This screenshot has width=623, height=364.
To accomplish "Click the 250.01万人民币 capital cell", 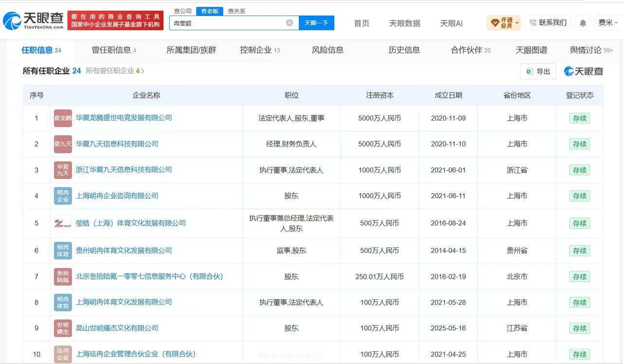I will pyautogui.click(x=380, y=276).
